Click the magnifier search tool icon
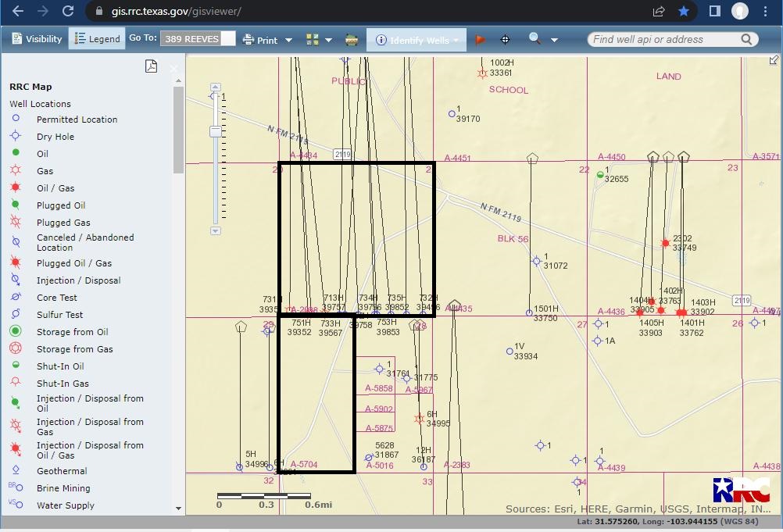This screenshot has height=532, width=783. 535,39
